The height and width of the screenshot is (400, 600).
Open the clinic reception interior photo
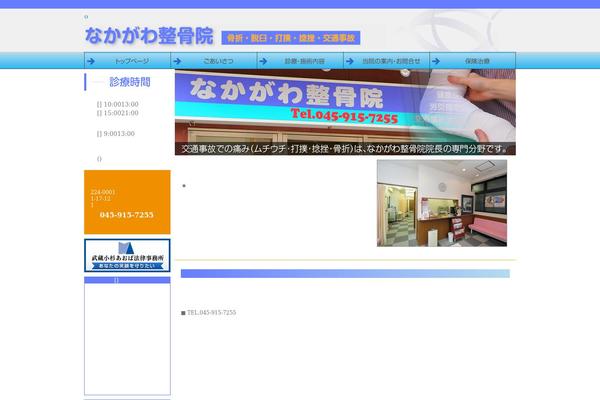click(442, 203)
